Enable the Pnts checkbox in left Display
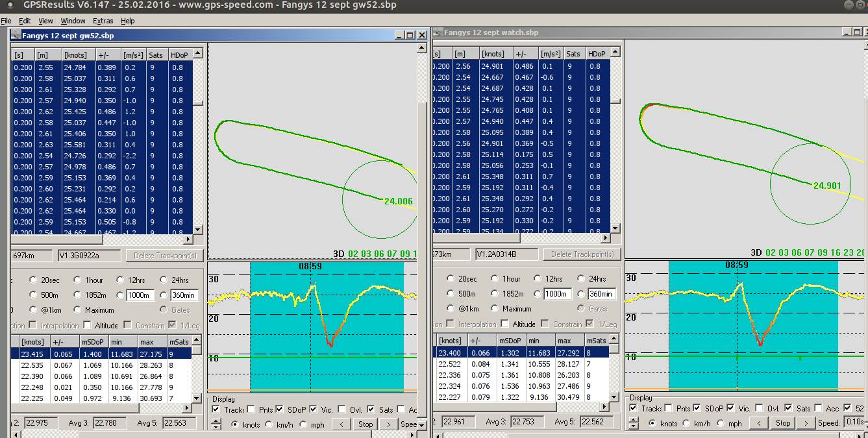This screenshot has height=438, width=868. pyautogui.click(x=251, y=409)
